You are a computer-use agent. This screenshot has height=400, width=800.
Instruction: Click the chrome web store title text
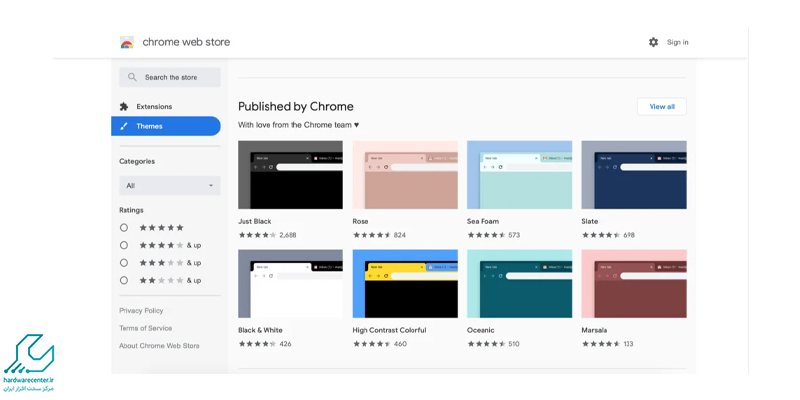coord(186,42)
